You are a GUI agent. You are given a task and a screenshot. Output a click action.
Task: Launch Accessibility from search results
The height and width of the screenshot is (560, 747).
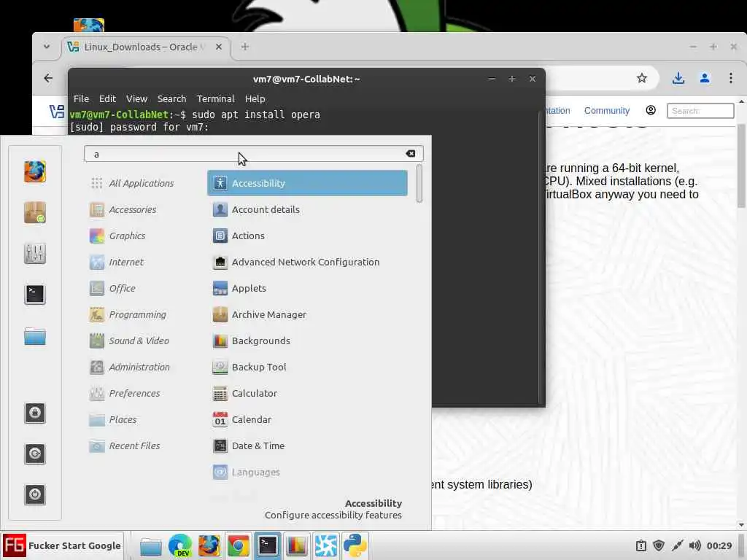307,183
